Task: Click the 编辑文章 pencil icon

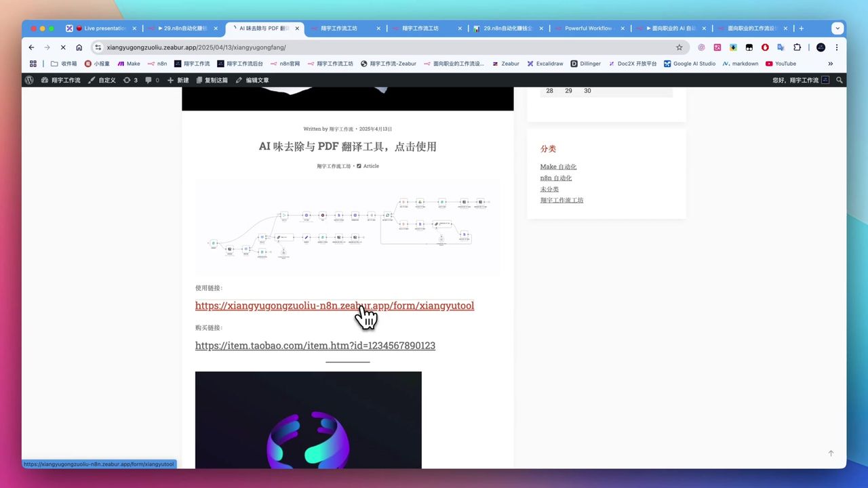Action: 239,80
